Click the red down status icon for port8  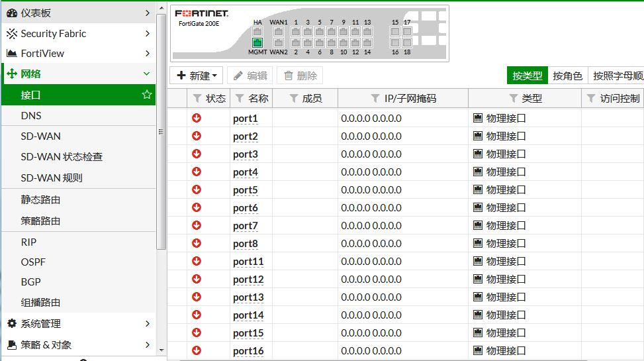[197, 243]
